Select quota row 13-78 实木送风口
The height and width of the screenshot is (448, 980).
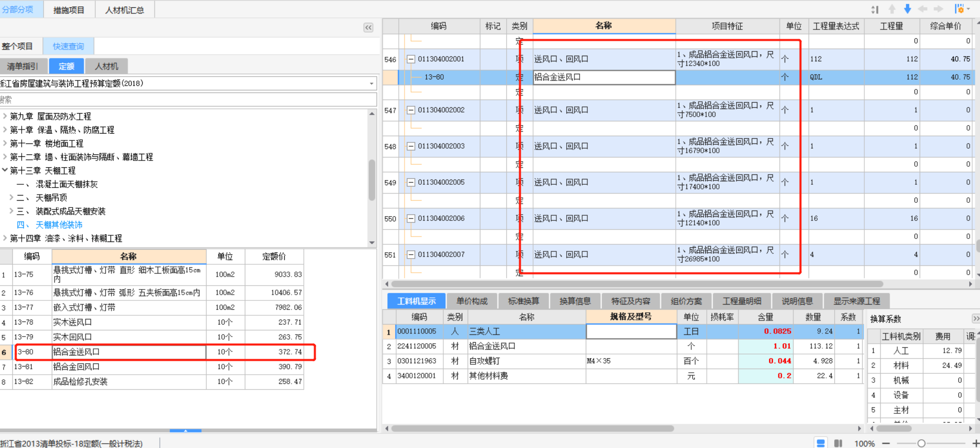pyautogui.click(x=152, y=322)
